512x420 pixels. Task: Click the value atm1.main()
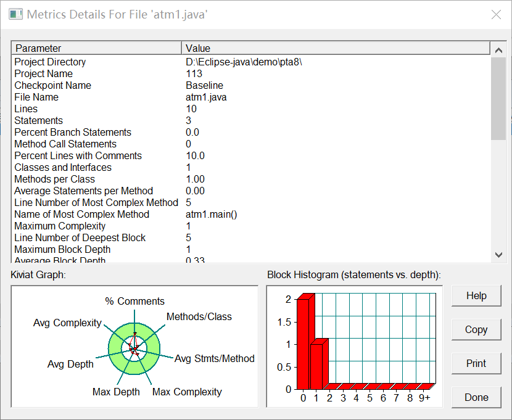(x=211, y=215)
